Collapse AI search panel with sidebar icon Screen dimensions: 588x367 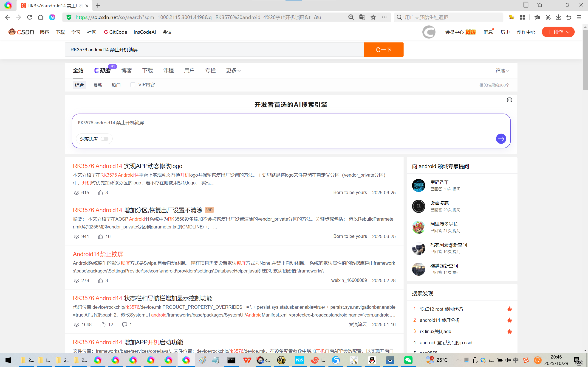click(509, 100)
